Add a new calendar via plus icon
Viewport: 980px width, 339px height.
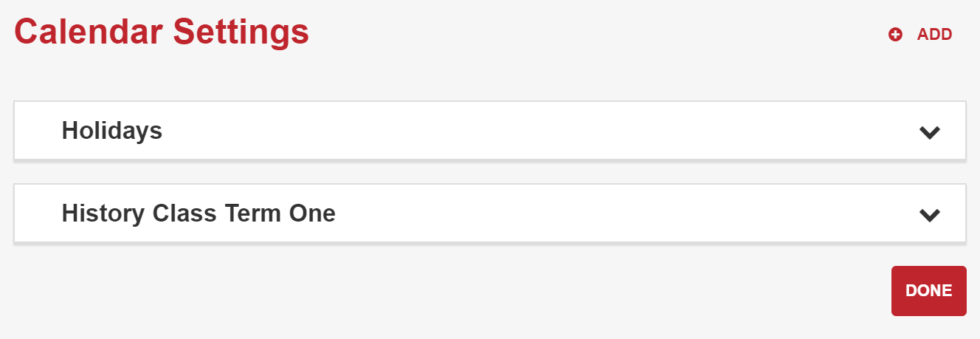(x=895, y=35)
